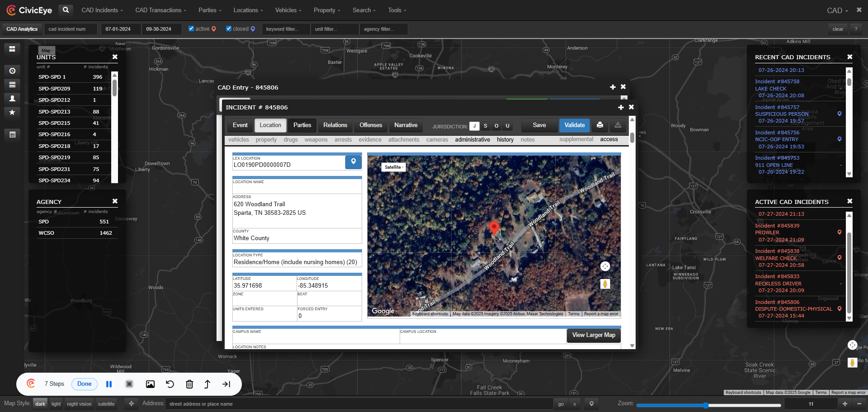
Task: Open the CAD Incidents dropdown menu
Action: tap(102, 10)
